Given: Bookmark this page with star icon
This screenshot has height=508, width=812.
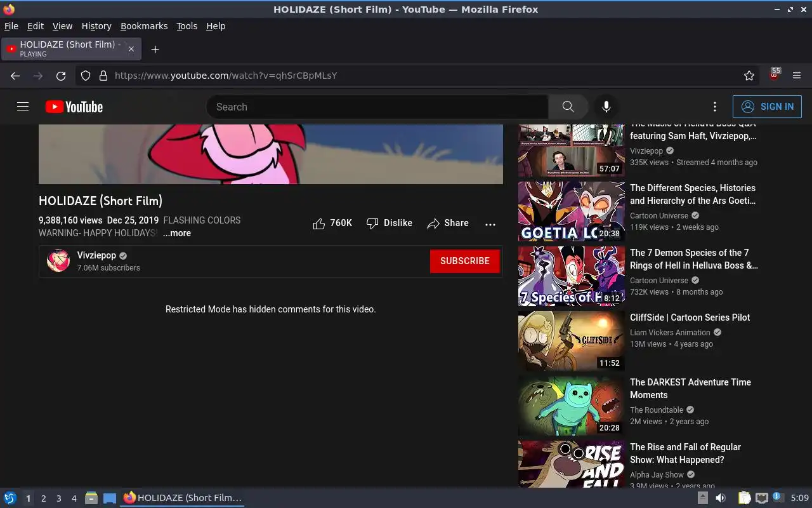Looking at the screenshot, I should click(x=749, y=76).
